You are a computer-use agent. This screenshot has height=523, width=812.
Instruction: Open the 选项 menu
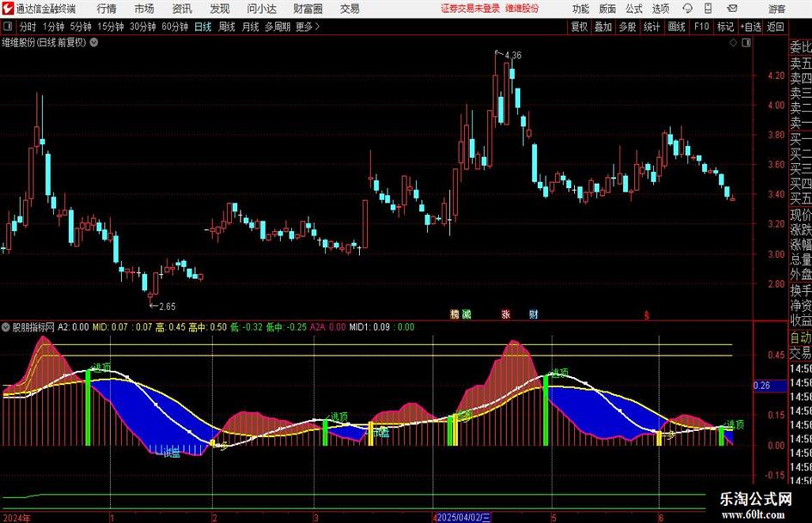coord(661,9)
